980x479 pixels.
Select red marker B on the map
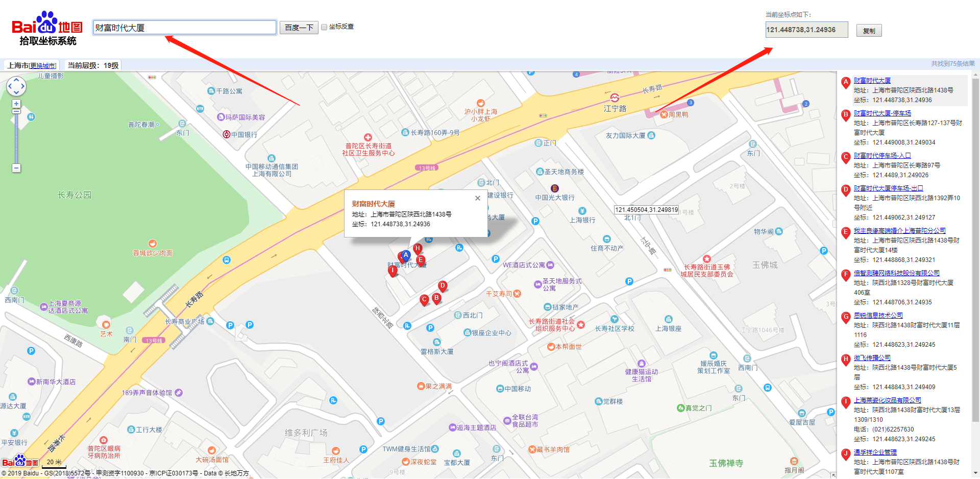point(436,298)
